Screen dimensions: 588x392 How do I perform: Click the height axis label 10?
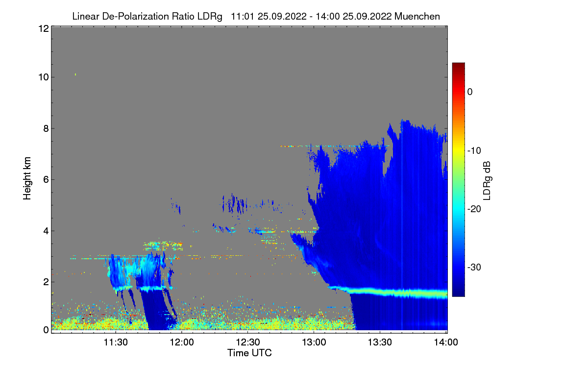[43, 77]
